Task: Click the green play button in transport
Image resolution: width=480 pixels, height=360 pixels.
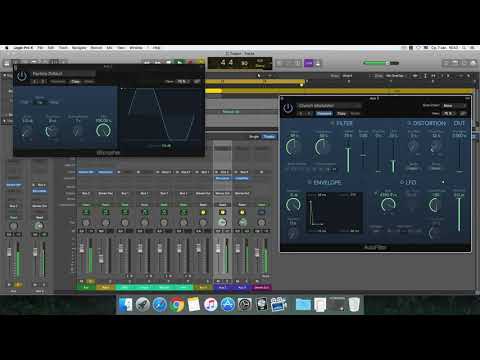Action: tap(180, 62)
